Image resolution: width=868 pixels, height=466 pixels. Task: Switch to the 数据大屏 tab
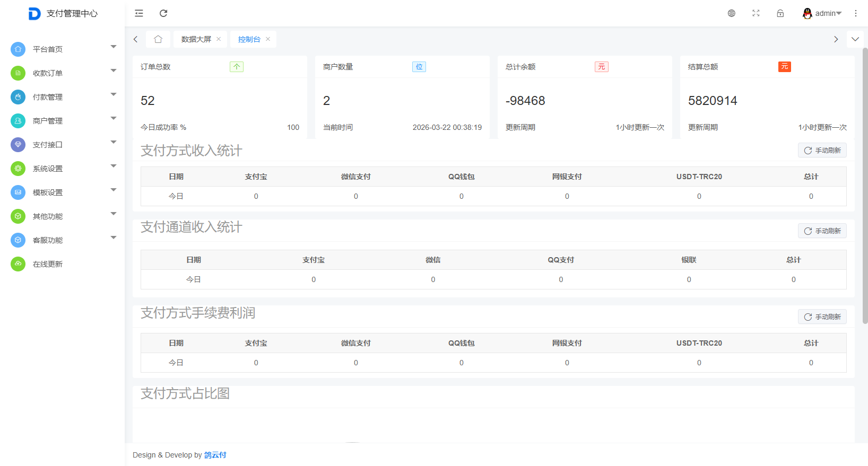196,39
